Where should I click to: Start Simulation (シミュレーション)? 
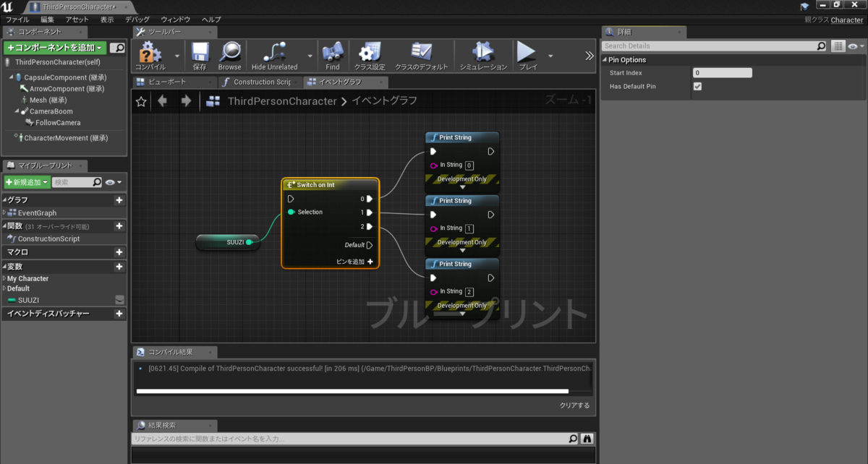pyautogui.click(x=484, y=56)
